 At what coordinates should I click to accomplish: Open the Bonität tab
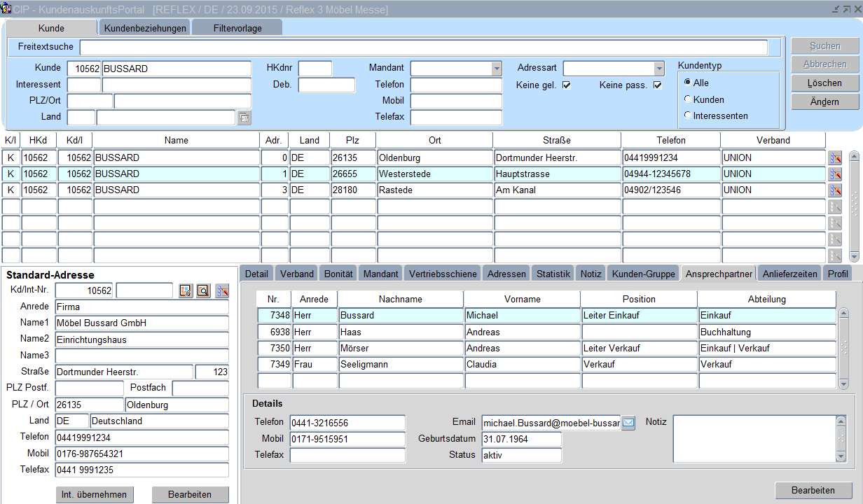click(x=338, y=274)
